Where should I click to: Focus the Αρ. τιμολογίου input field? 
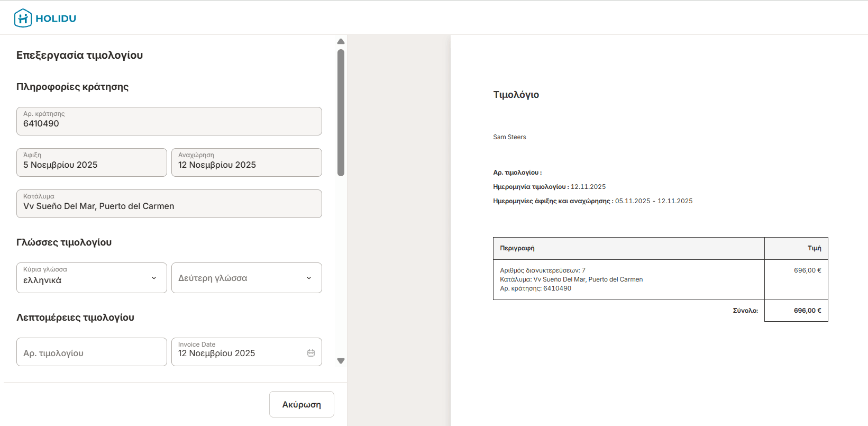[x=92, y=352]
